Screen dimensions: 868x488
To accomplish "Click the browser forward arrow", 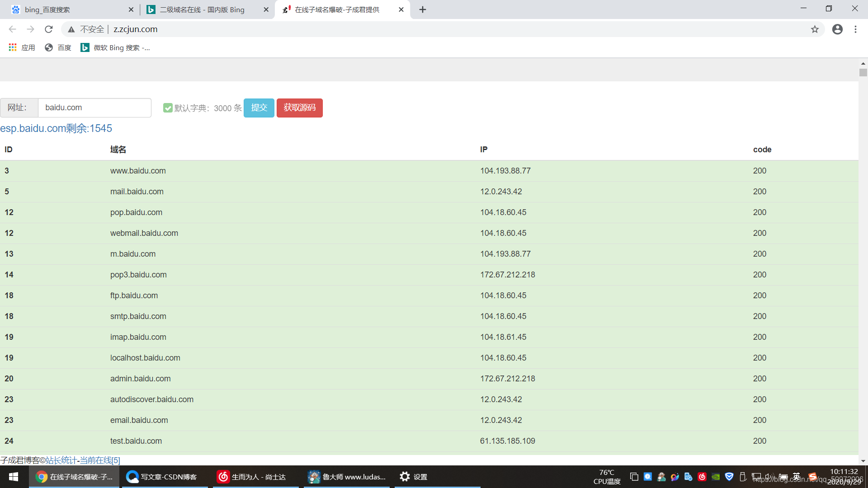I will [30, 29].
